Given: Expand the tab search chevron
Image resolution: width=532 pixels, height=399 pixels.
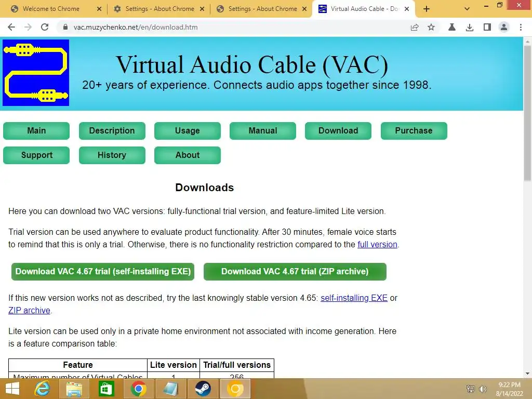Looking at the screenshot, I should pyautogui.click(x=467, y=9).
